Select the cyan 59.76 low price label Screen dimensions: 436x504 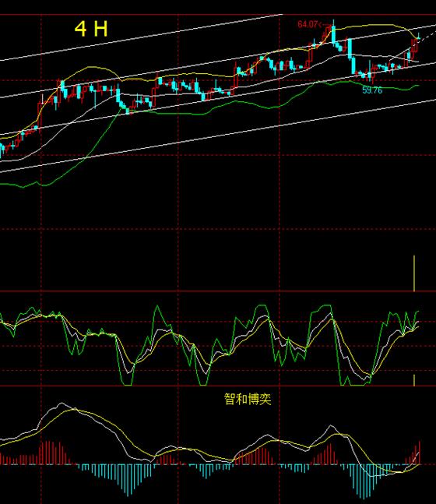pos(372,90)
